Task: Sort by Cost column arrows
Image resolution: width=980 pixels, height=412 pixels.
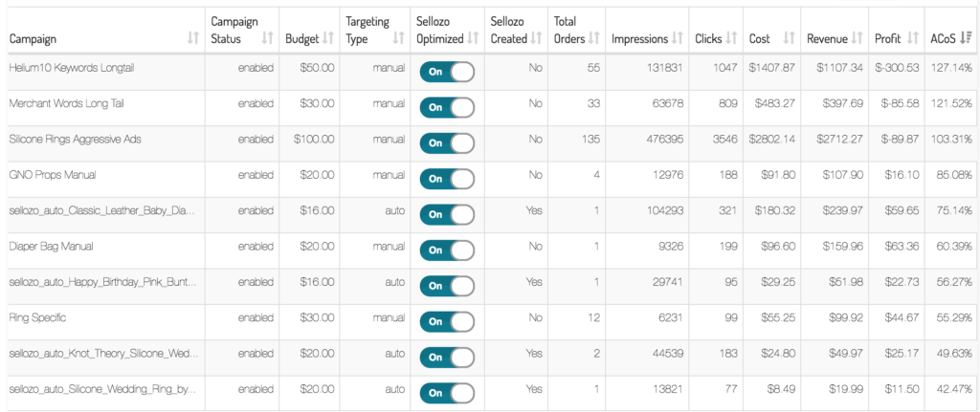Action: [x=789, y=38]
